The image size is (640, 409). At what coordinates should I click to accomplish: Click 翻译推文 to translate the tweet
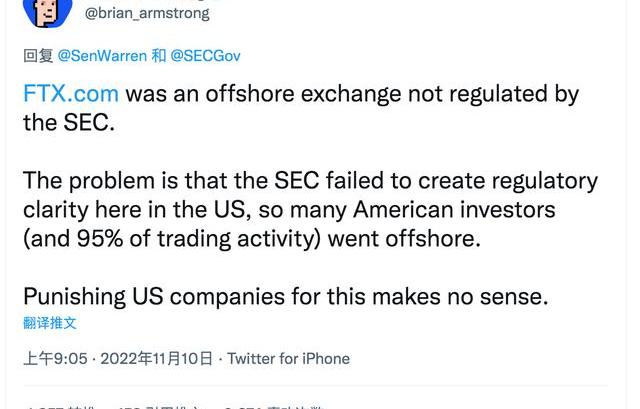(50, 323)
